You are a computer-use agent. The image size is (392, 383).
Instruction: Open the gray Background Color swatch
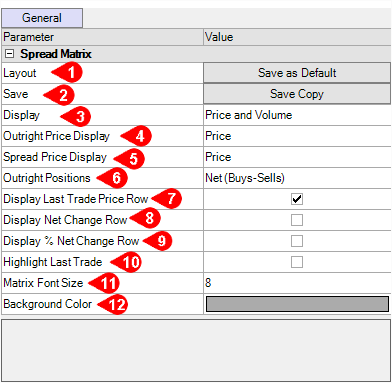(297, 304)
